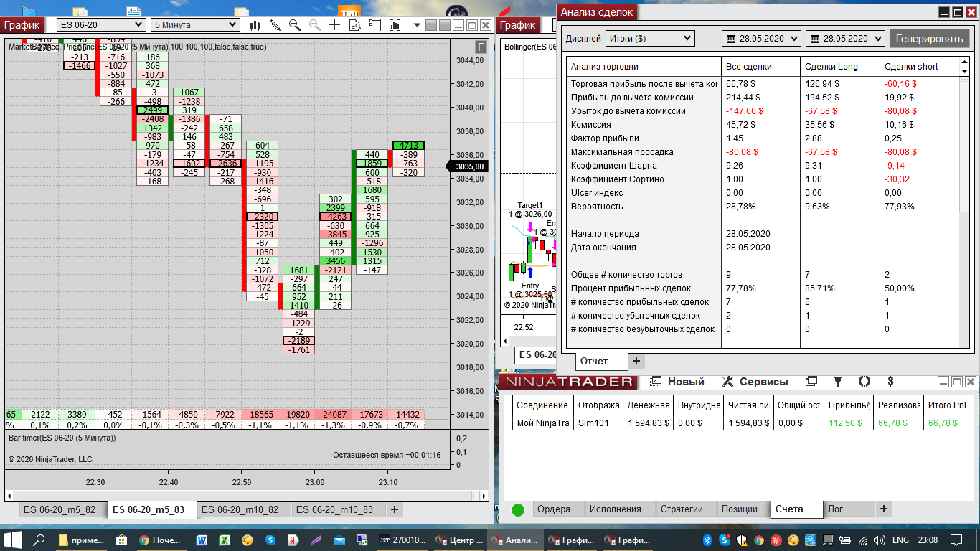Show the data box from chart toolbar
The width and height of the screenshot is (980, 551).
pos(354,25)
